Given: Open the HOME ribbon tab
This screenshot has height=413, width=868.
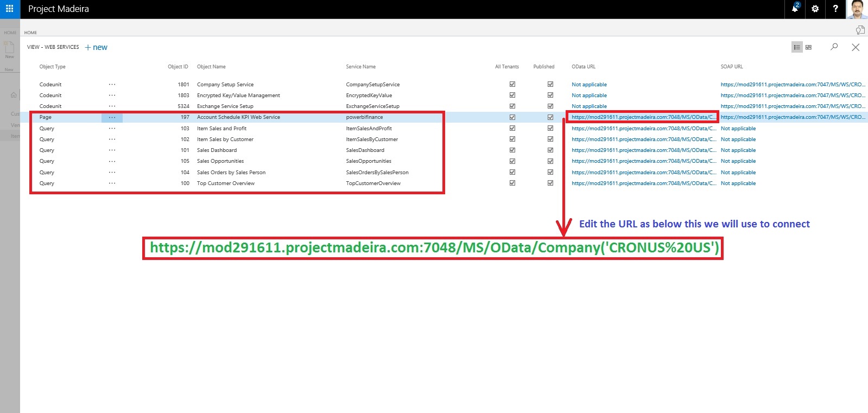Looking at the screenshot, I should tap(30, 33).
